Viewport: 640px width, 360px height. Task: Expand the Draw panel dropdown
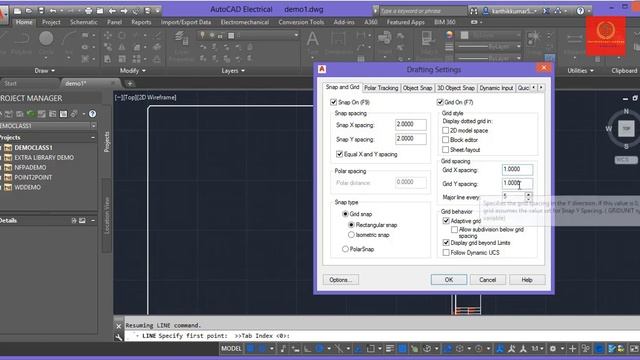pyautogui.click(x=44, y=71)
